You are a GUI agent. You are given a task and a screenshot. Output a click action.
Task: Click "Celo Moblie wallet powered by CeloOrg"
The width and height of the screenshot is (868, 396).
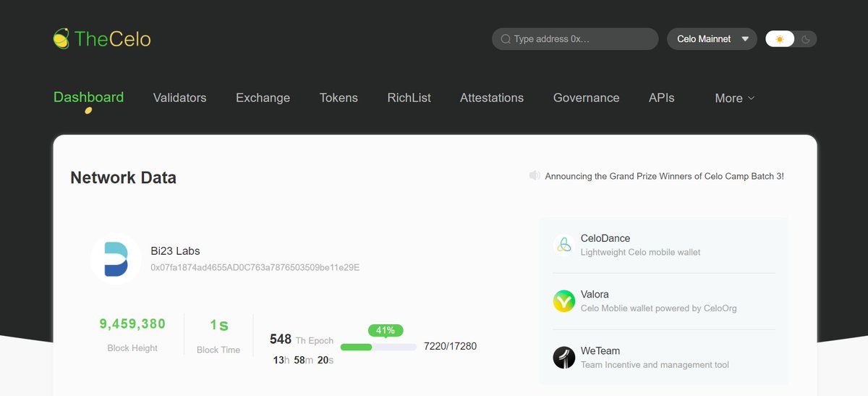[659, 308]
